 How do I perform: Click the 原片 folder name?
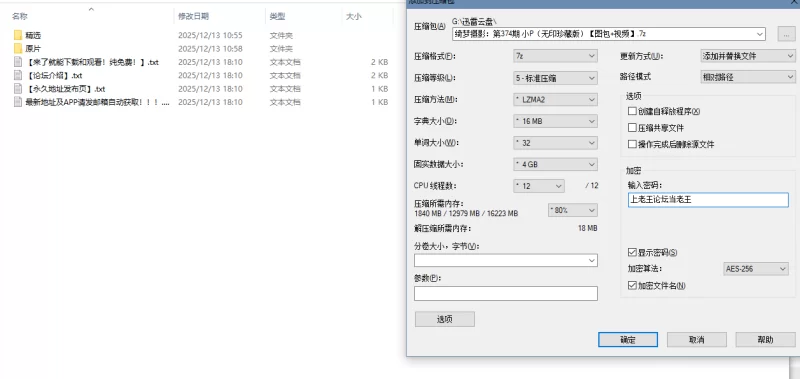point(33,48)
